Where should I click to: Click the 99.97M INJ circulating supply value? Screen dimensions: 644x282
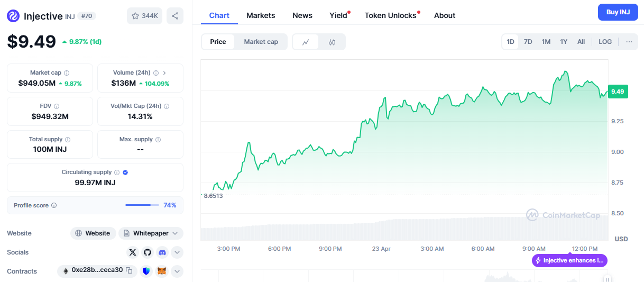[95, 183]
